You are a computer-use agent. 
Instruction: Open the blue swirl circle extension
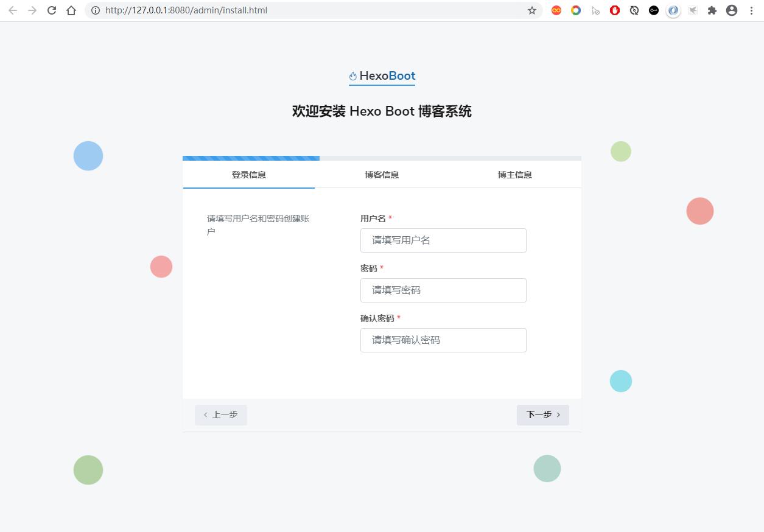[673, 10]
